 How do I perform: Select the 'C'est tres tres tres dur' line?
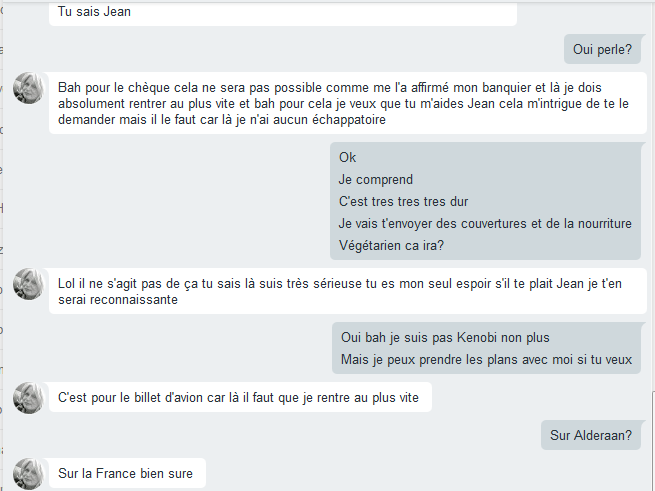(403, 202)
